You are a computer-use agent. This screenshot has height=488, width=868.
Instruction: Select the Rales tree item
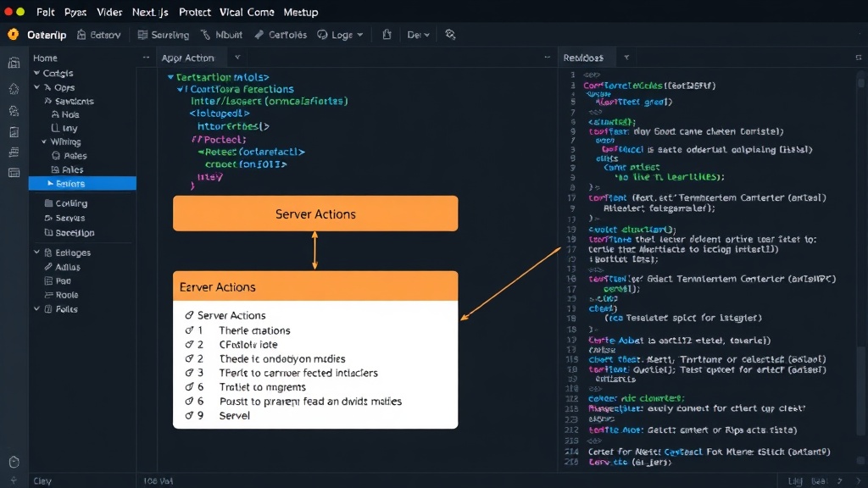click(68, 169)
